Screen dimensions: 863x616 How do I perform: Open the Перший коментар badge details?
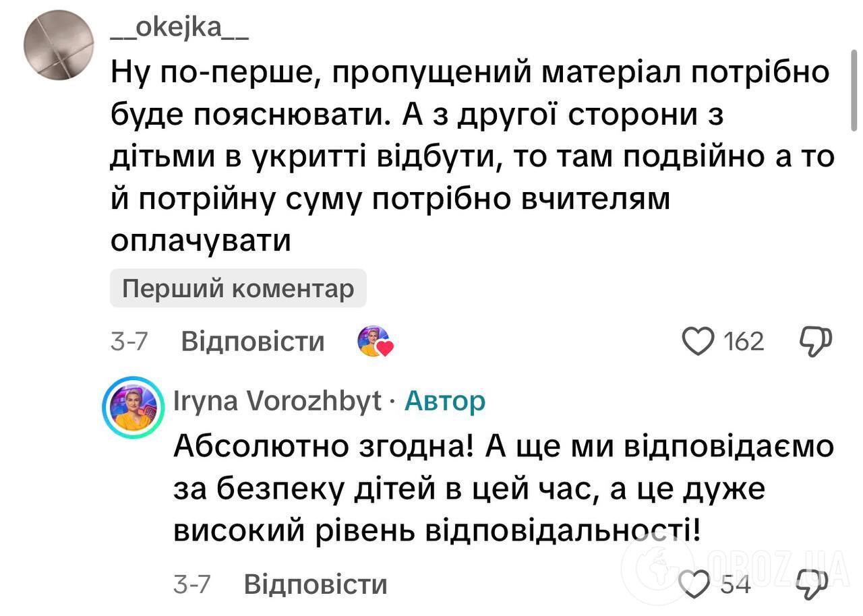238,288
